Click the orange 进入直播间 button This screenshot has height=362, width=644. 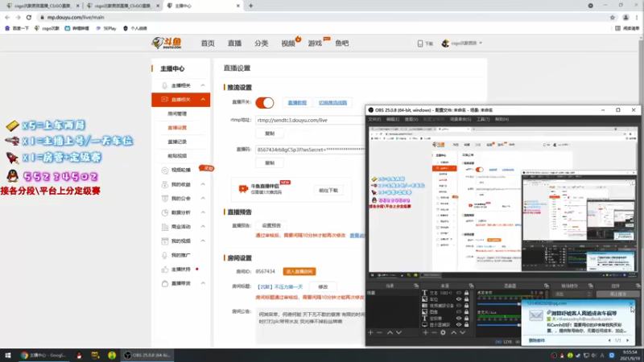click(x=299, y=272)
